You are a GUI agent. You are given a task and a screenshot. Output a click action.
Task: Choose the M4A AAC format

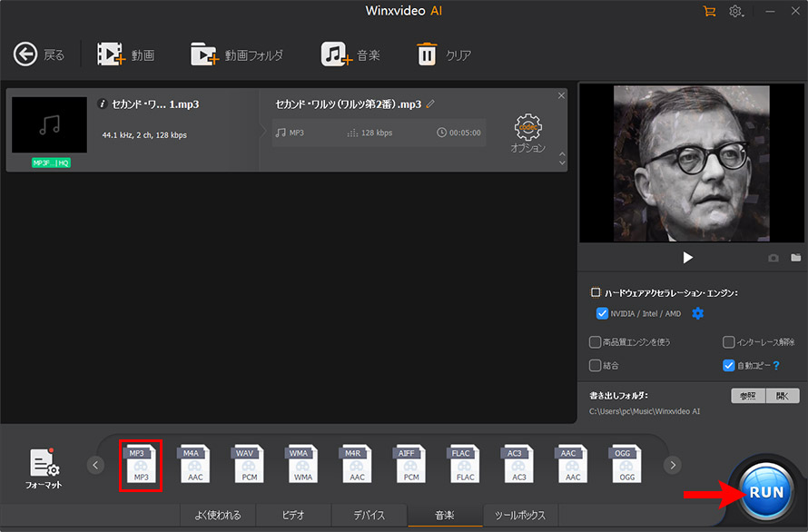[x=195, y=464]
